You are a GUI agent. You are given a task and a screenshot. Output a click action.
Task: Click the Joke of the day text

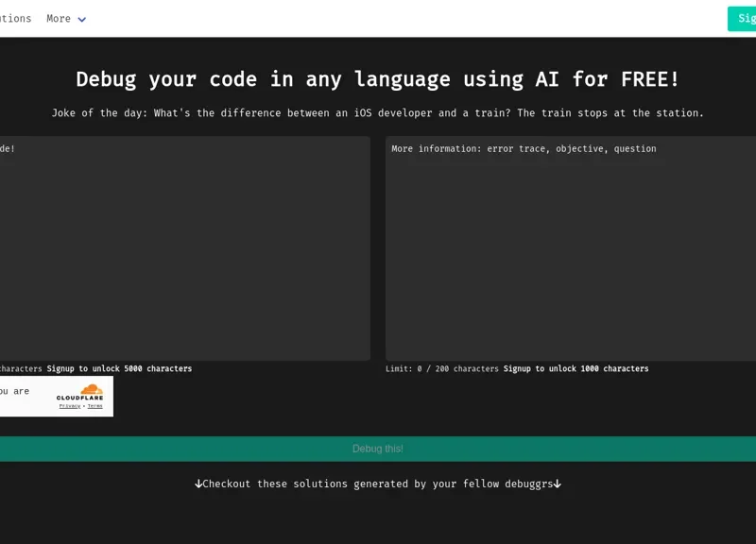pos(377,113)
